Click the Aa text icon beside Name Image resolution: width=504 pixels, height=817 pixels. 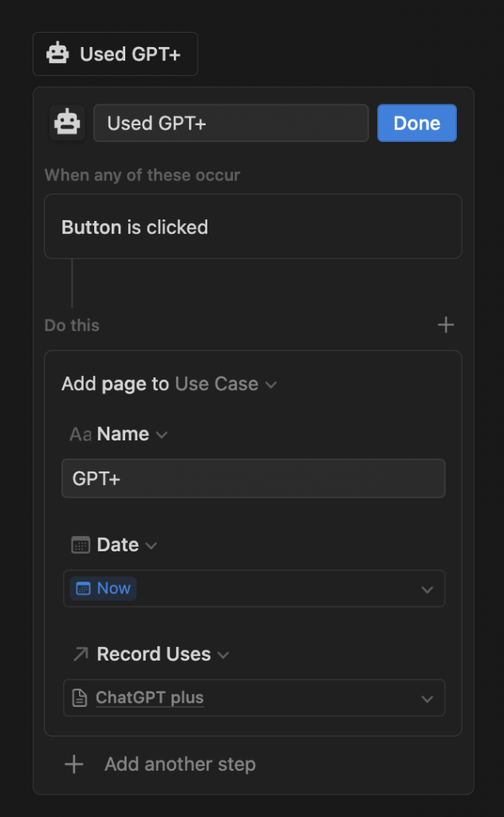[81, 434]
